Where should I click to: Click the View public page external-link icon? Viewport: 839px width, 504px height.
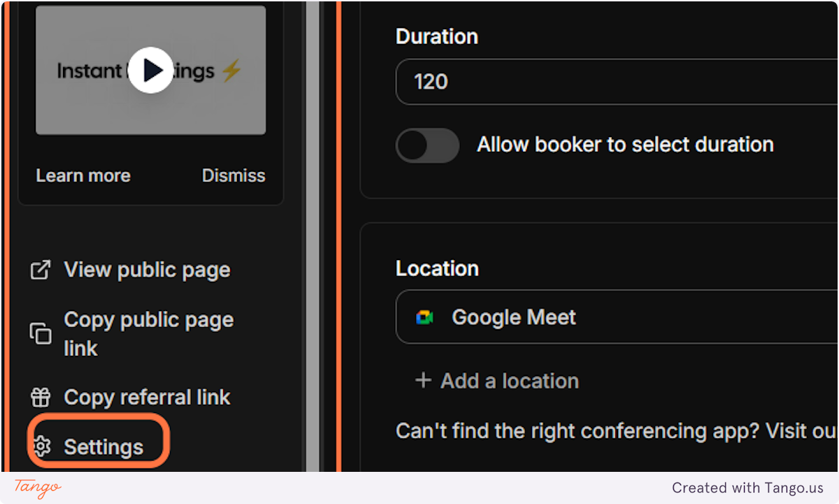point(41,270)
